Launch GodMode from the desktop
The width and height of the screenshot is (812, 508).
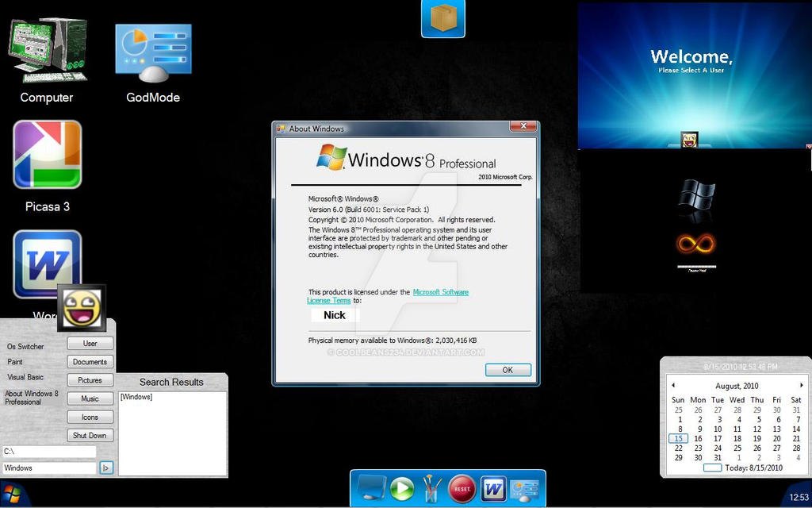152,52
